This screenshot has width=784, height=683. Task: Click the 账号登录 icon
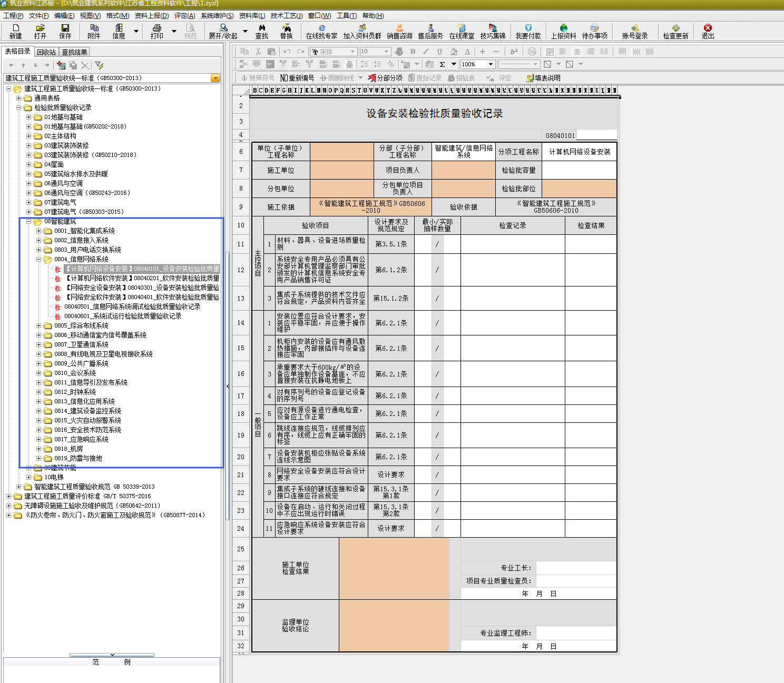point(635,32)
